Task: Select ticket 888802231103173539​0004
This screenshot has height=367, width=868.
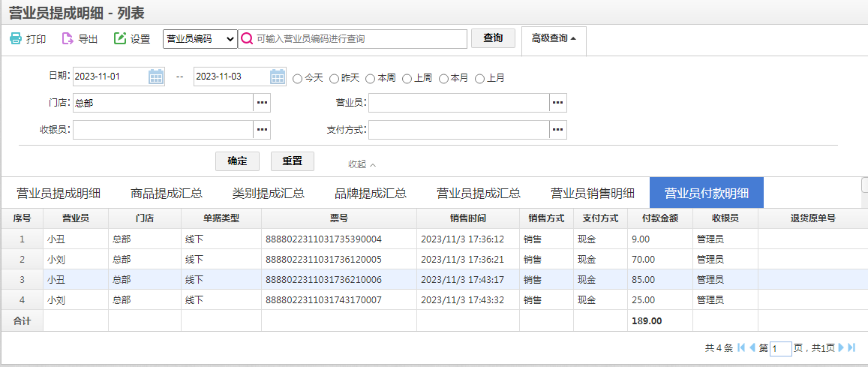Action: [324, 239]
